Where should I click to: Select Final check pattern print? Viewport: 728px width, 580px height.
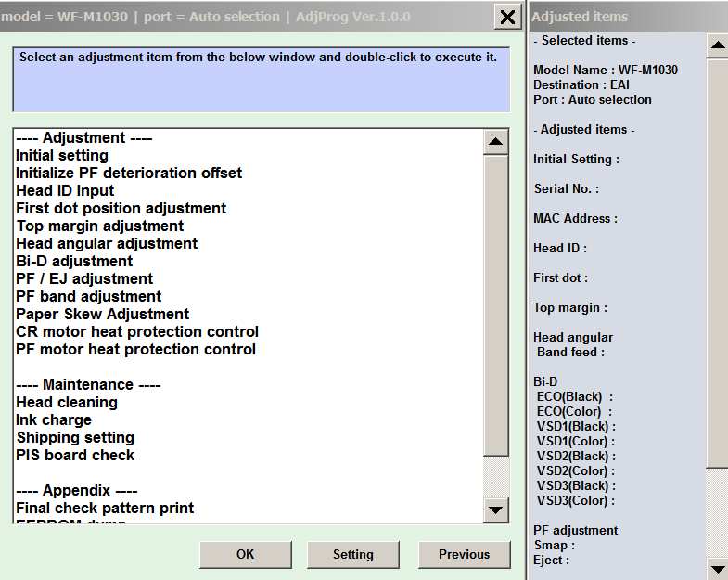[x=105, y=508]
